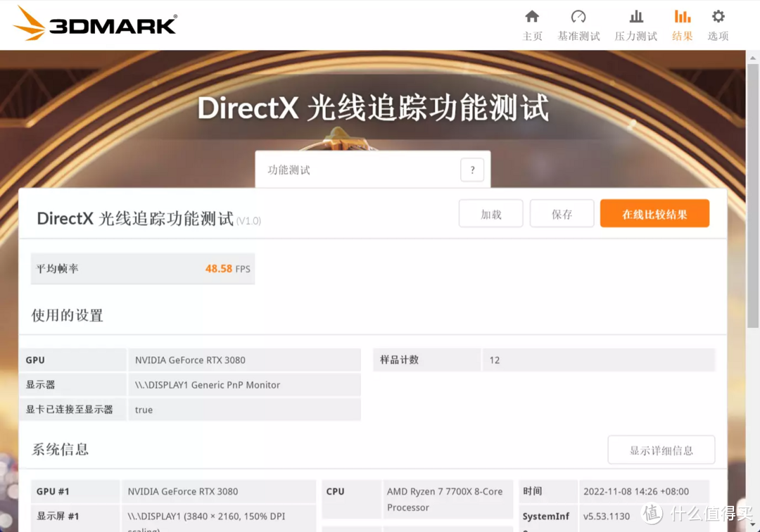Image resolution: width=760 pixels, height=532 pixels.
Task: Open the Results (结果) bar-chart icon
Action: coord(682,17)
